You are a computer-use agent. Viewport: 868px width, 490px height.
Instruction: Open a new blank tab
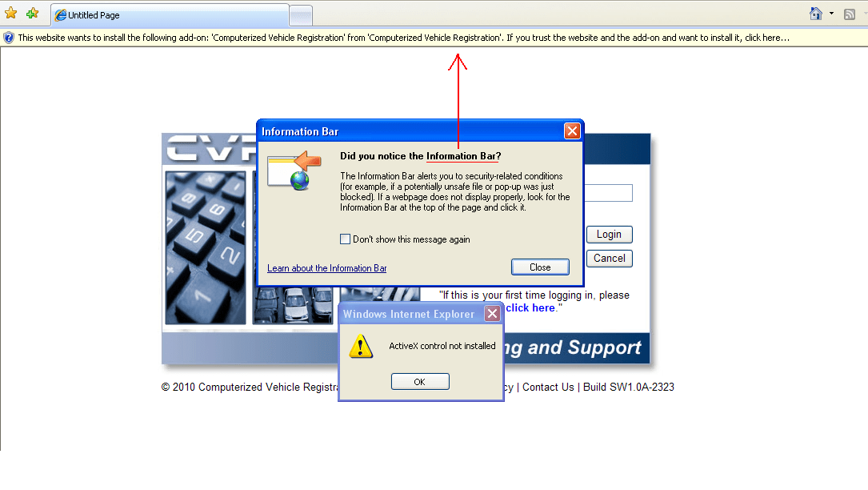coord(301,15)
